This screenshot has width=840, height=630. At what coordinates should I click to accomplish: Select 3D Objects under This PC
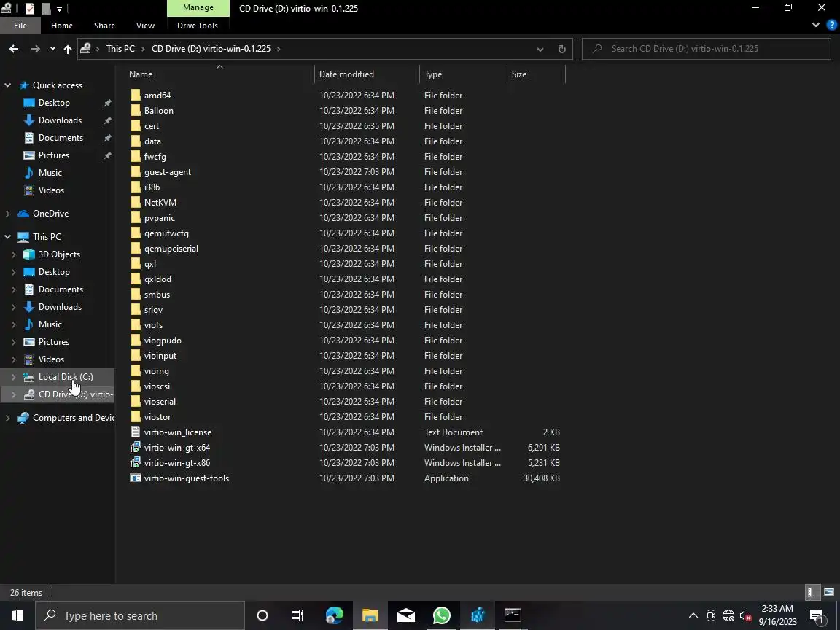pyautogui.click(x=59, y=254)
